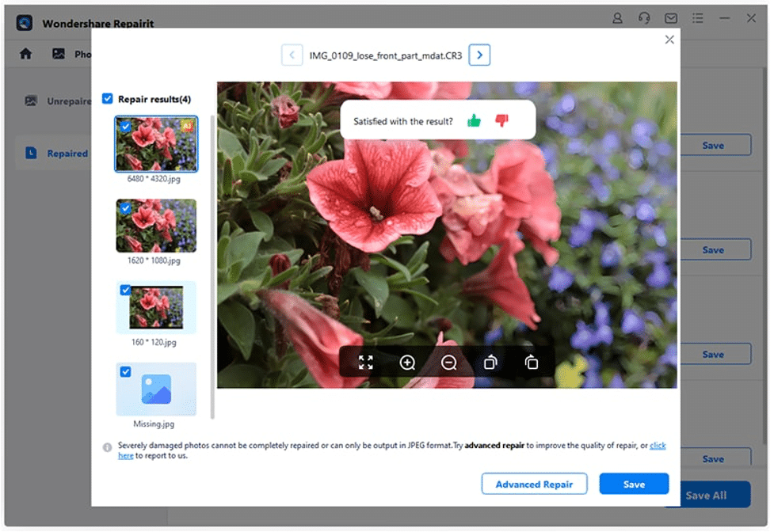The height and width of the screenshot is (532, 774).
Task: Fit the photo preview to full screen
Action: point(366,363)
